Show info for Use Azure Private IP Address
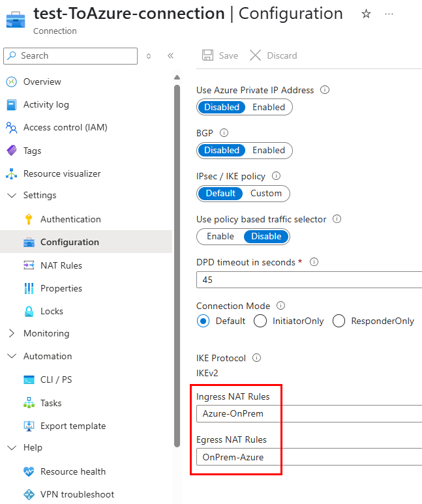The image size is (422, 504). pos(325,90)
